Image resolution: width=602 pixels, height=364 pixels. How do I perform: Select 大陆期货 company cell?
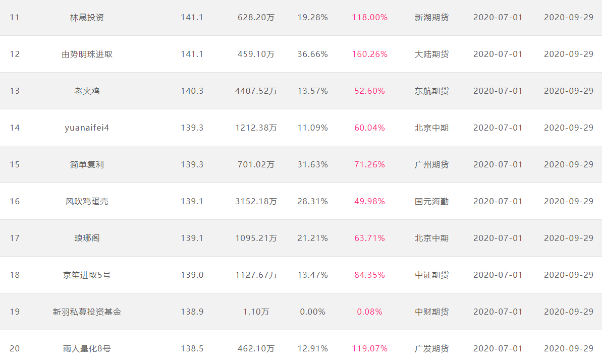431,54
